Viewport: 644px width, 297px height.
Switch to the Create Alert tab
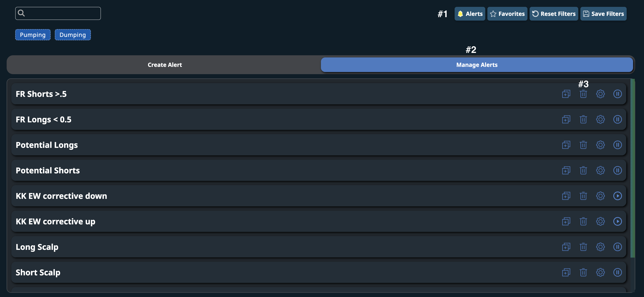tap(165, 65)
